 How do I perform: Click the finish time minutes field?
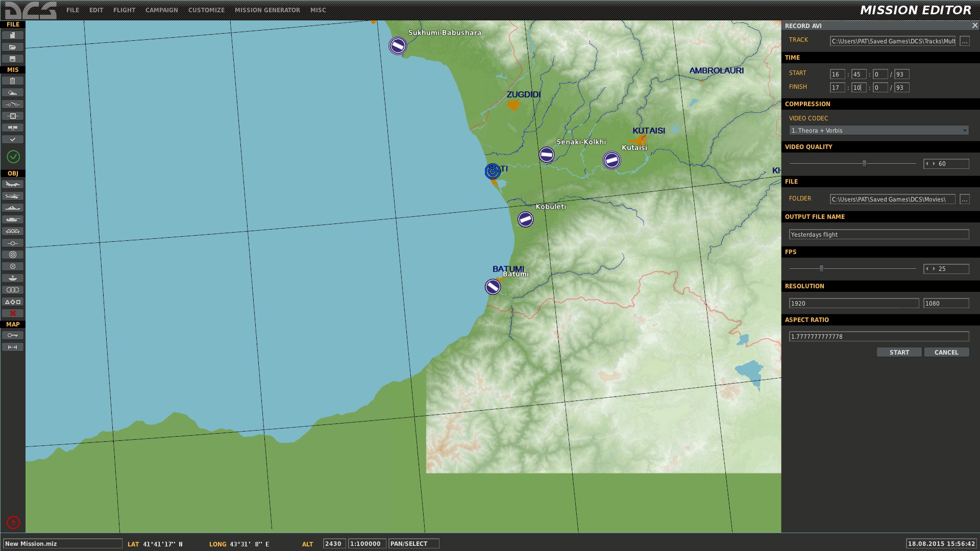pos(859,88)
